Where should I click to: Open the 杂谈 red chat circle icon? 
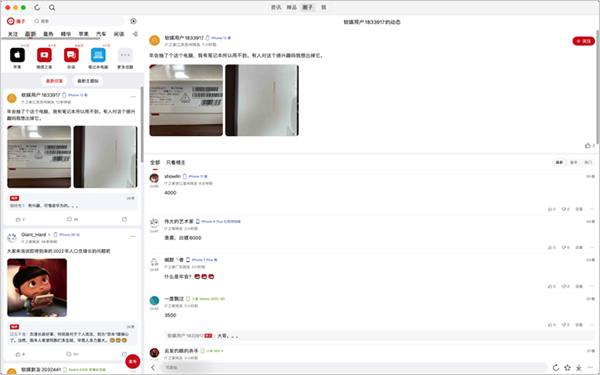71,55
